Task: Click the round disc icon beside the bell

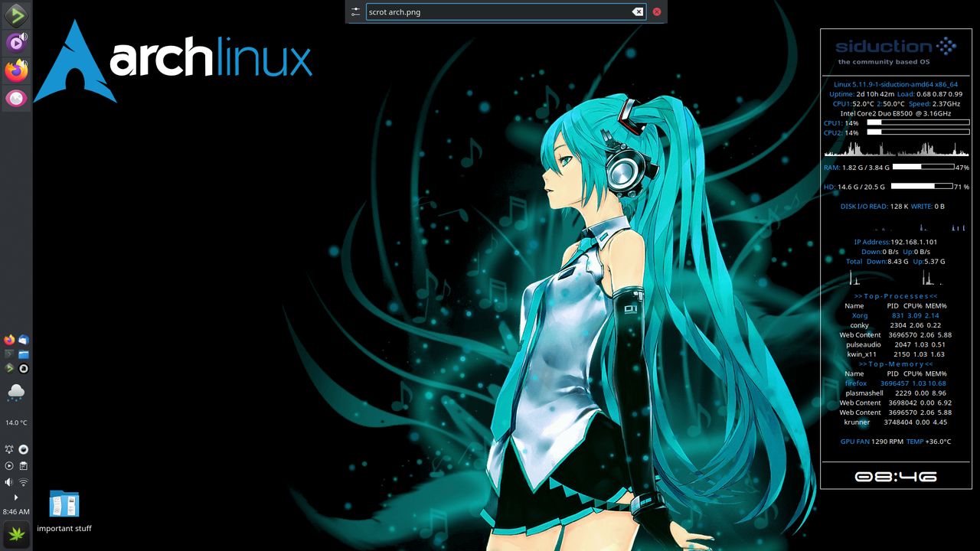Action: pos(24,449)
